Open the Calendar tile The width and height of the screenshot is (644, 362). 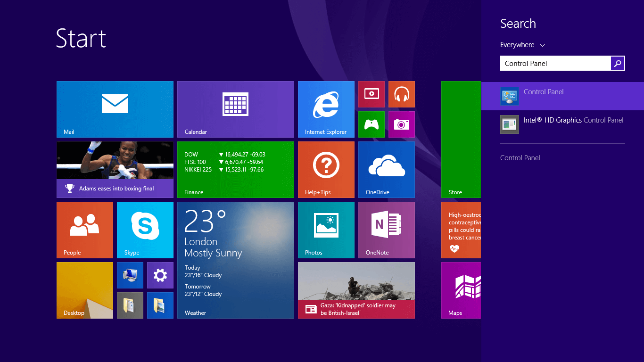(236, 109)
